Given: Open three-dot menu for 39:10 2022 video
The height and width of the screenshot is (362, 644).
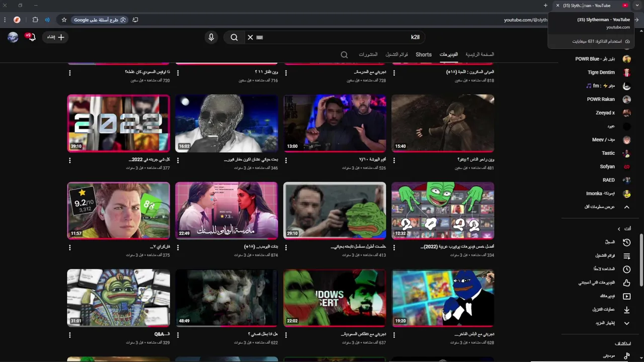Looking at the screenshot, I should pyautogui.click(x=70, y=160).
